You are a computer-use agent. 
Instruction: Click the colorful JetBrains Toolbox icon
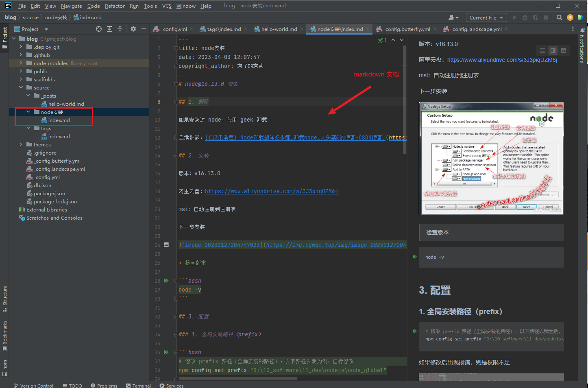[580, 17]
